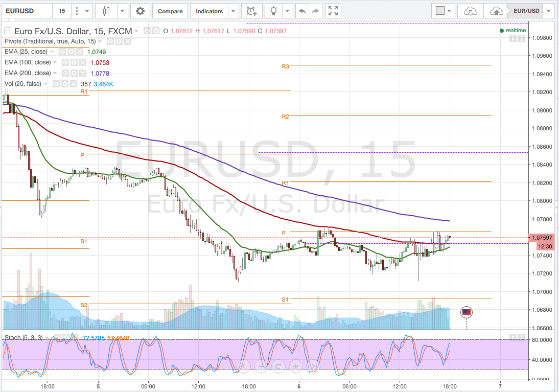Open the chart style dropdown arrow
Screen dimensions: 559x392
pyautogui.click(x=122, y=10)
